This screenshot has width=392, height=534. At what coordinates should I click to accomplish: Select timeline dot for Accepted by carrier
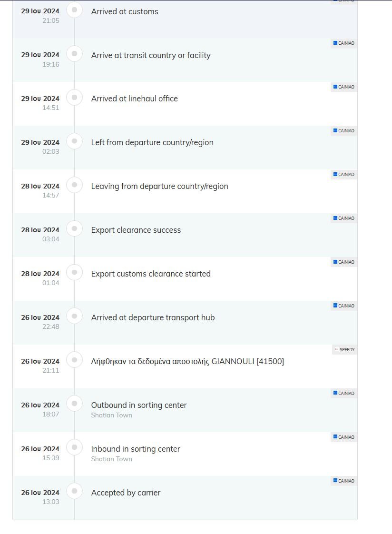74,491
